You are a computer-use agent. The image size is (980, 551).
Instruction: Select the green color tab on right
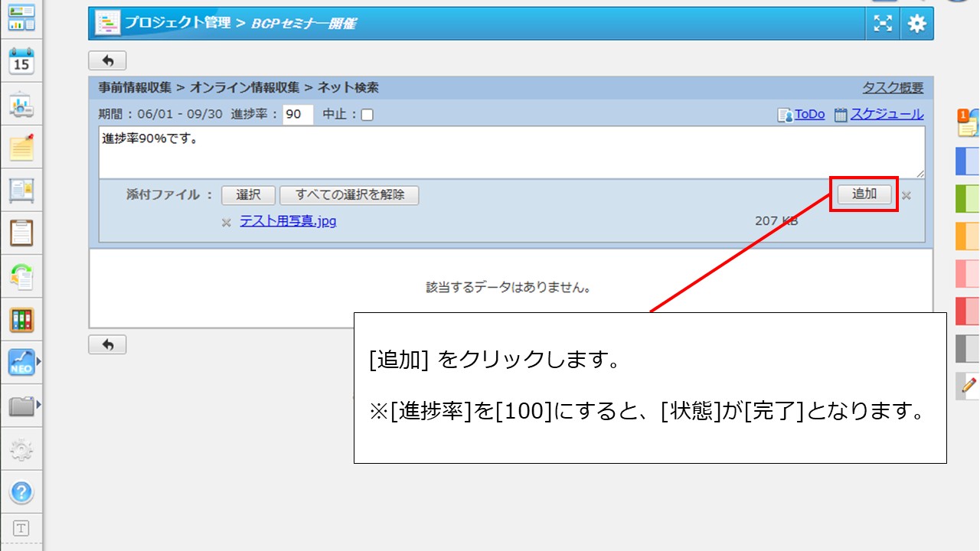click(968, 198)
